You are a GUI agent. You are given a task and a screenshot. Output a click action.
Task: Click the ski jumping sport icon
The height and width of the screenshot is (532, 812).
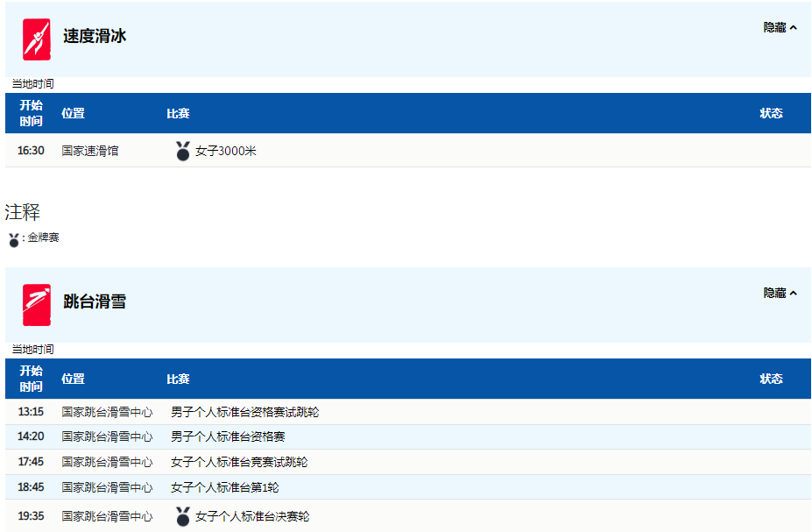(x=36, y=305)
